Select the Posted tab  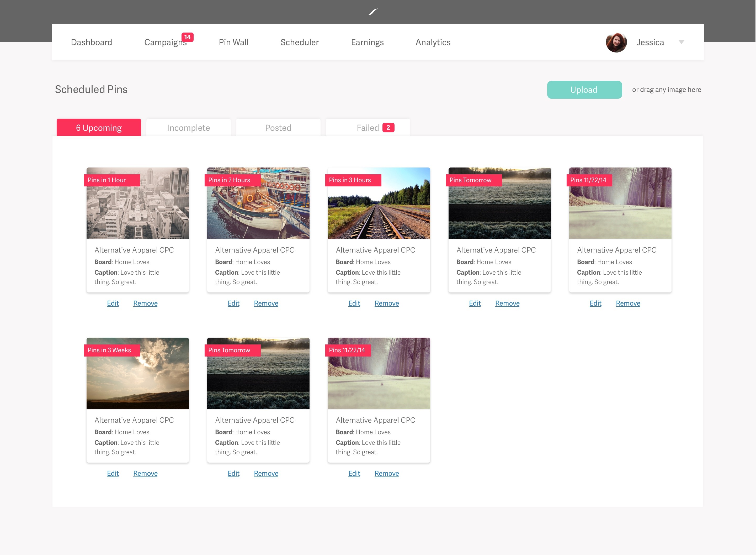(x=278, y=128)
